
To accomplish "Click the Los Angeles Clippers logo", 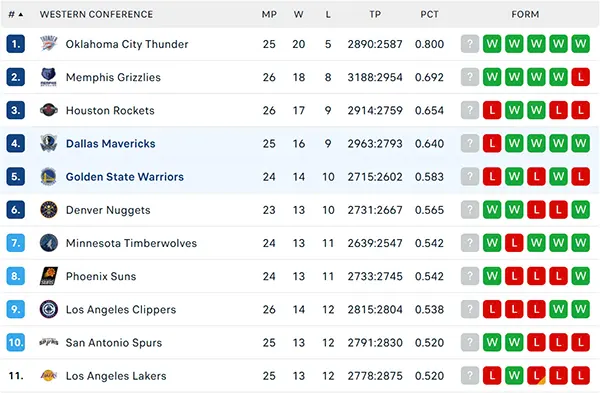I will pos(49,309).
